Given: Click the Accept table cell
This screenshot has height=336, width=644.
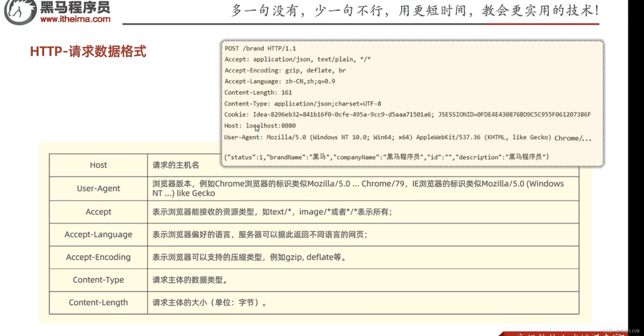Looking at the screenshot, I should [98, 212].
